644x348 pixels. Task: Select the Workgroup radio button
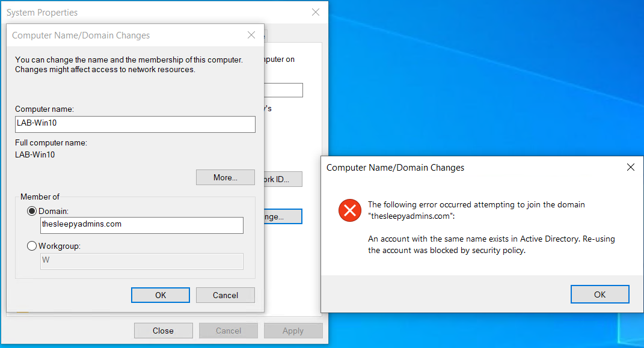click(x=32, y=245)
